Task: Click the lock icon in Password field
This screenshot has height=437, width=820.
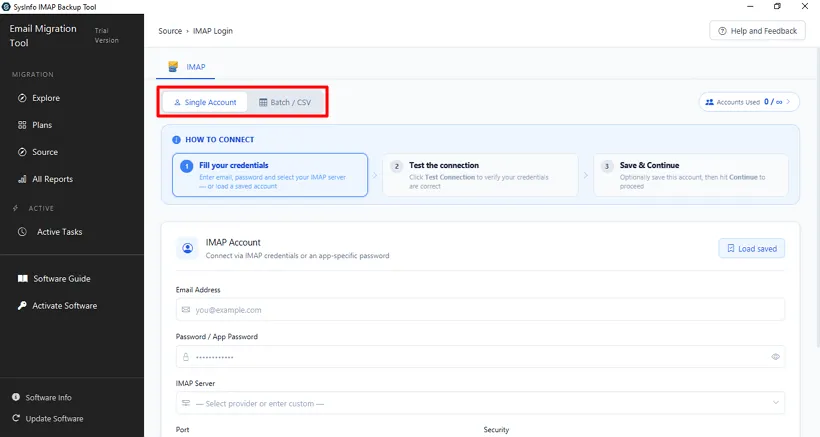Action: click(x=186, y=357)
